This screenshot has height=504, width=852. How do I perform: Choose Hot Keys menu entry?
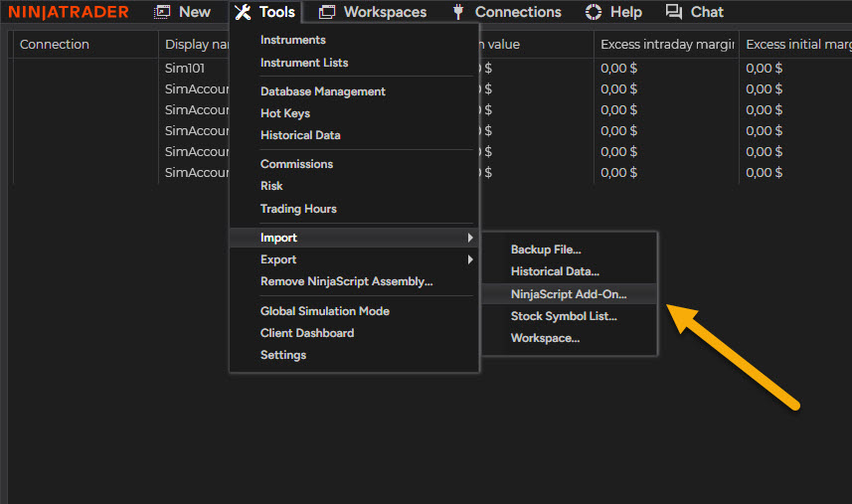coord(285,113)
